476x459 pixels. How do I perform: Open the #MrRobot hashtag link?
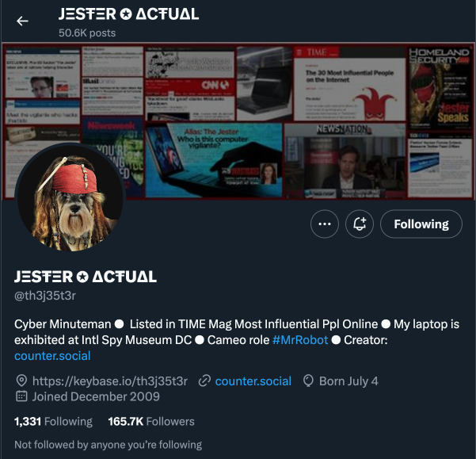300,340
